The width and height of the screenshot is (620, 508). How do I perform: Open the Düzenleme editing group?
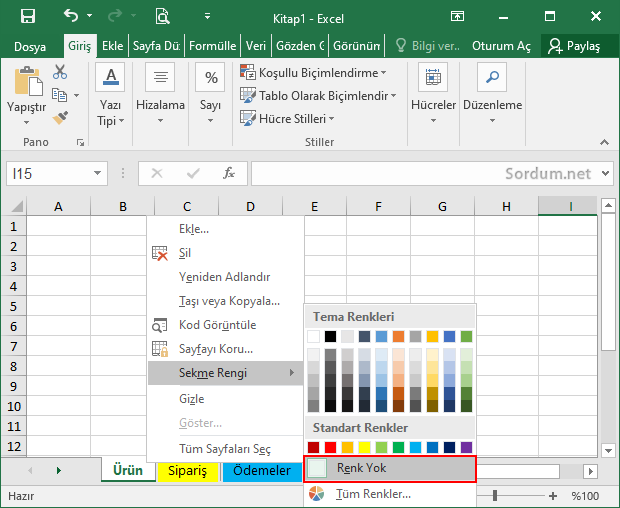pyautogui.click(x=492, y=95)
